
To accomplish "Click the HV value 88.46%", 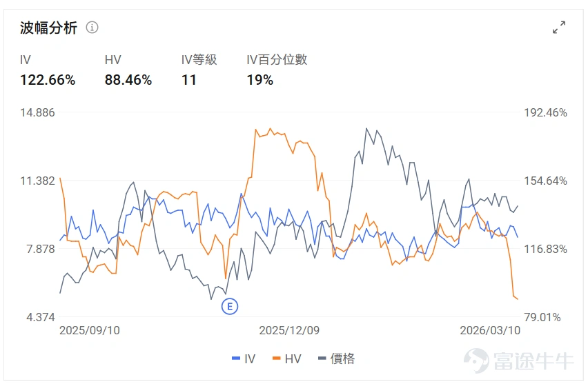I will click(128, 80).
